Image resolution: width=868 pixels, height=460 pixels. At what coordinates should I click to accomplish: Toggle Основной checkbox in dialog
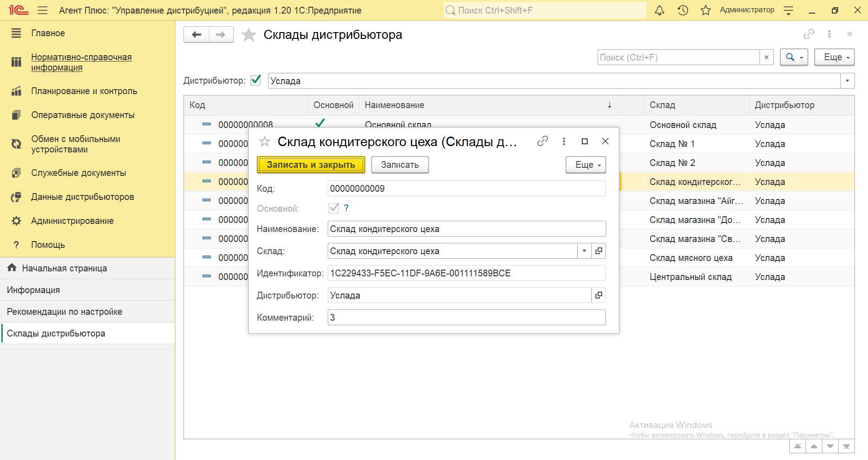click(334, 208)
